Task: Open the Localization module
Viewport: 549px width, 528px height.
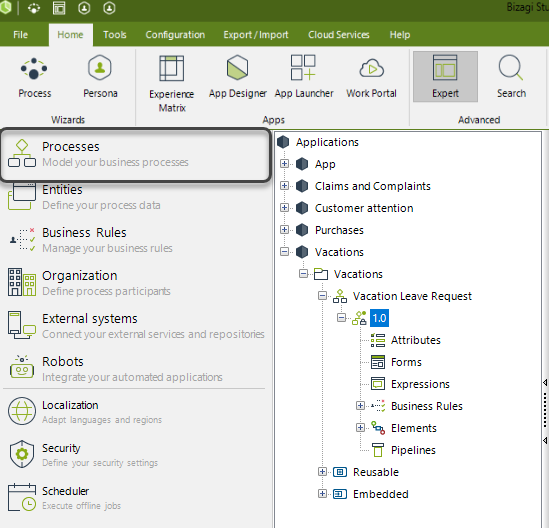Action: tap(135, 412)
